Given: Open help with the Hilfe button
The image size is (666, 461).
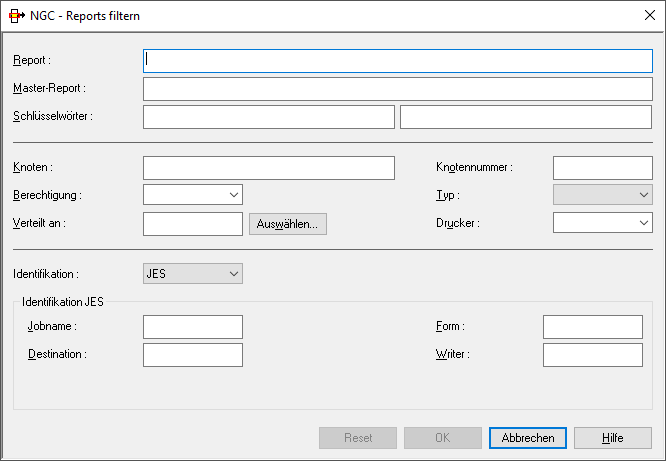Looking at the screenshot, I should pyautogui.click(x=613, y=438).
